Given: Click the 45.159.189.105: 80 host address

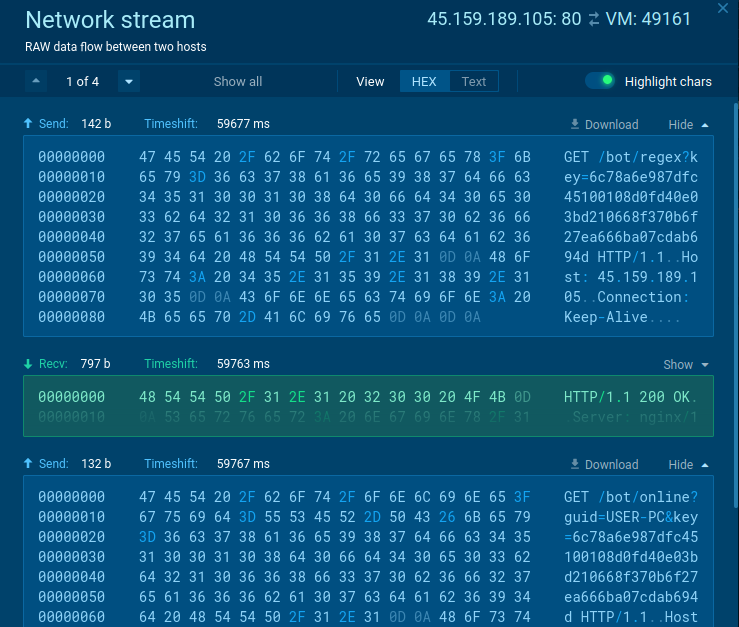Looking at the screenshot, I should click(x=504, y=19).
